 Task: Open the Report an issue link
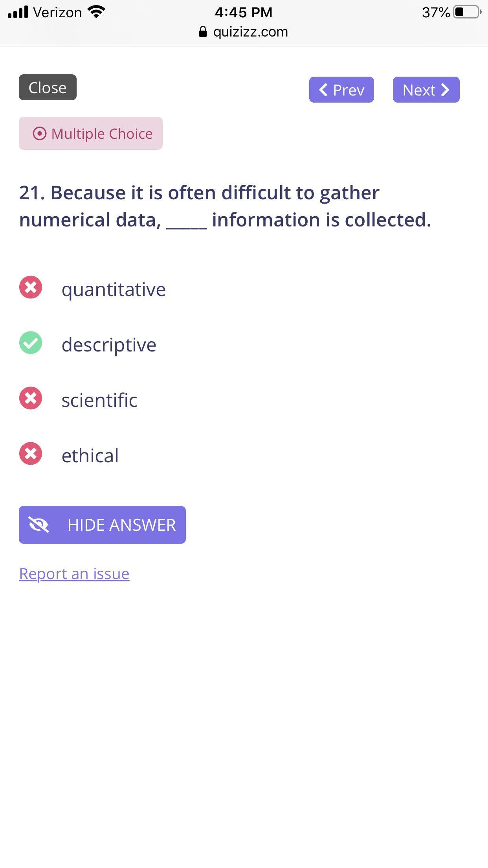pyautogui.click(x=74, y=574)
